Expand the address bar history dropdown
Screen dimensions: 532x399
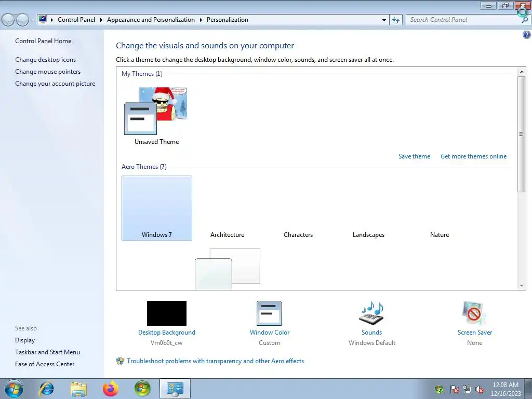[x=384, y=20]
